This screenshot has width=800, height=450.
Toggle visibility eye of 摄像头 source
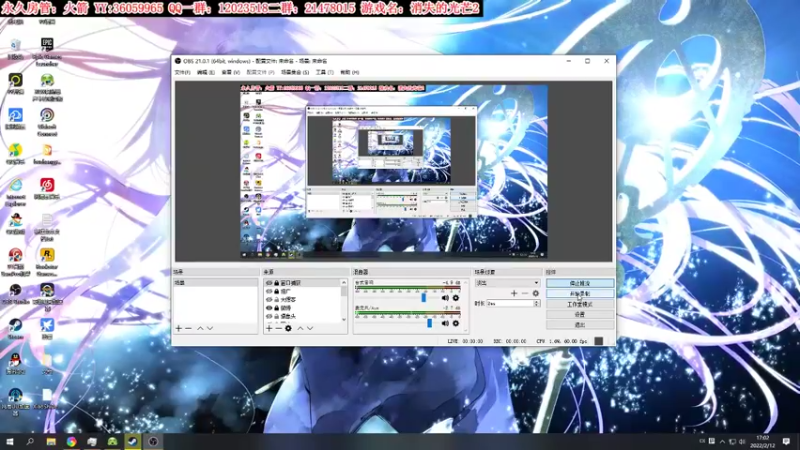click(269, 316)
